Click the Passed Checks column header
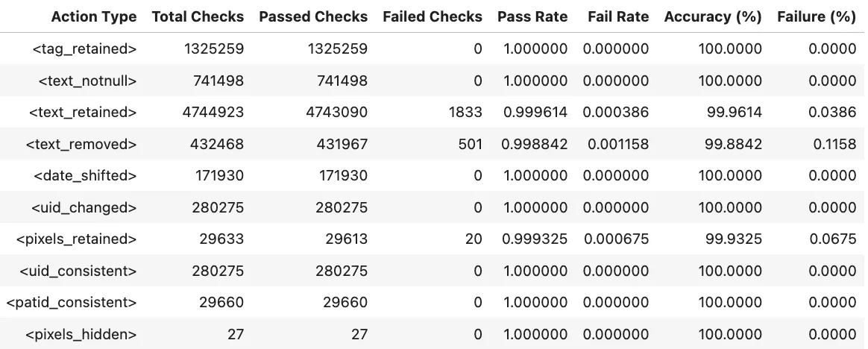The width and height of the screenshot is (868, 349). click(313, 16)
